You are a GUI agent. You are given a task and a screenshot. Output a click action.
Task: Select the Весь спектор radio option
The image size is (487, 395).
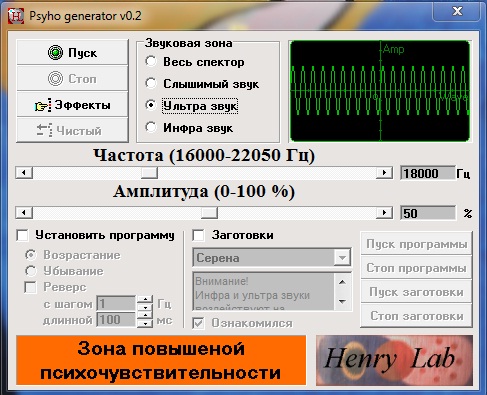pyautogui.click(x=151, y=61)
